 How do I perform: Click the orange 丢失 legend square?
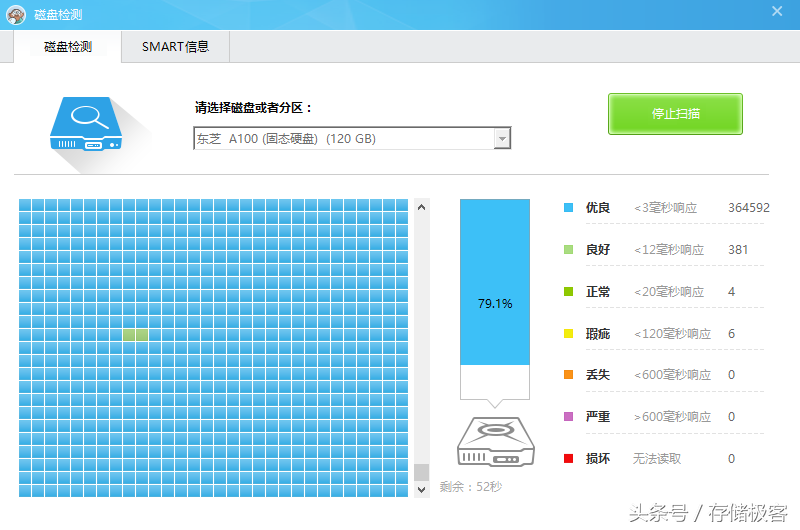[x=568, y=374]
